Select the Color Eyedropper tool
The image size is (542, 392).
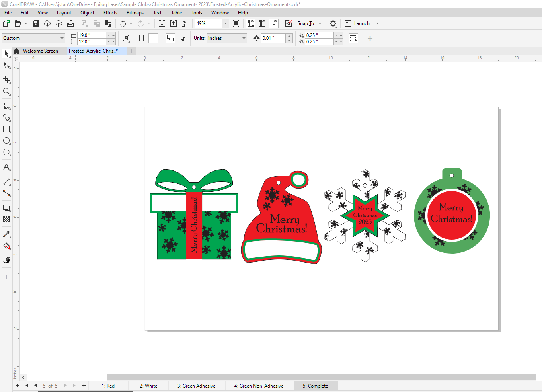click(6, 234)
